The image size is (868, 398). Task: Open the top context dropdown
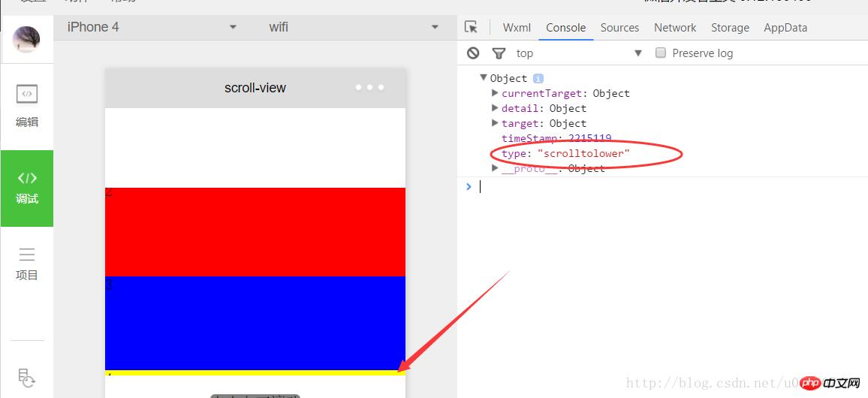pos(578,53)
